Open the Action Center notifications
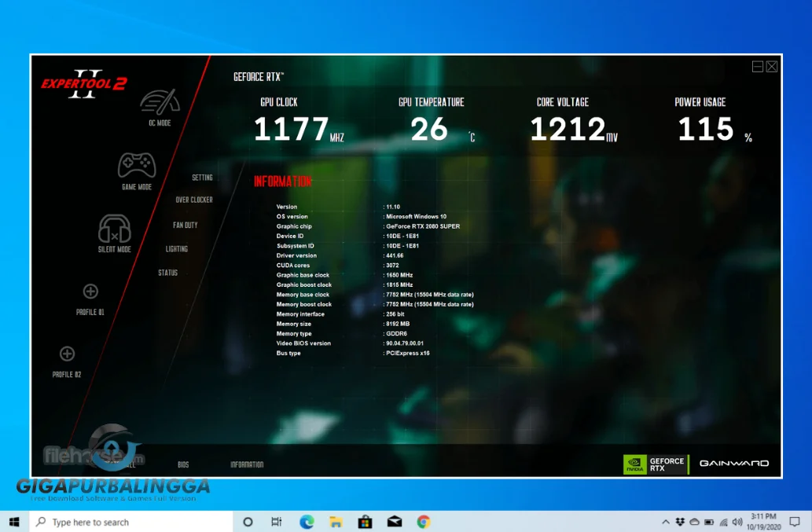This screenshot has width=812, height=532. [x=795, y=522]
